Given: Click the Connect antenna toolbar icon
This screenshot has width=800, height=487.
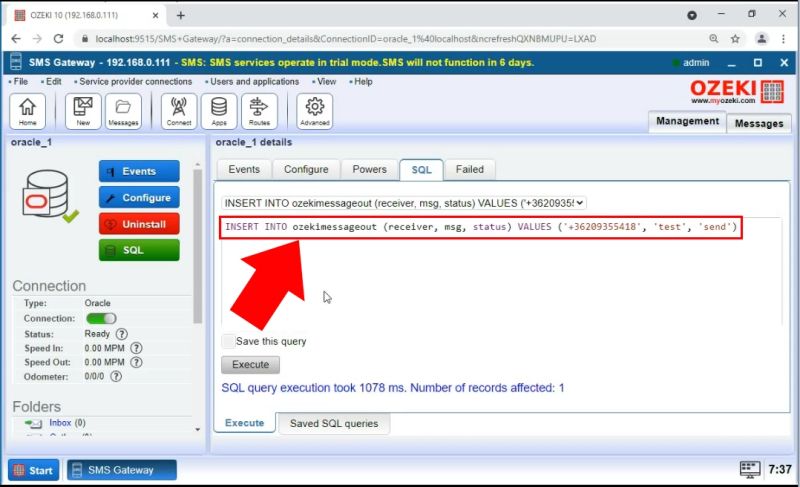Looking at the screenshot, I should 179,111.
